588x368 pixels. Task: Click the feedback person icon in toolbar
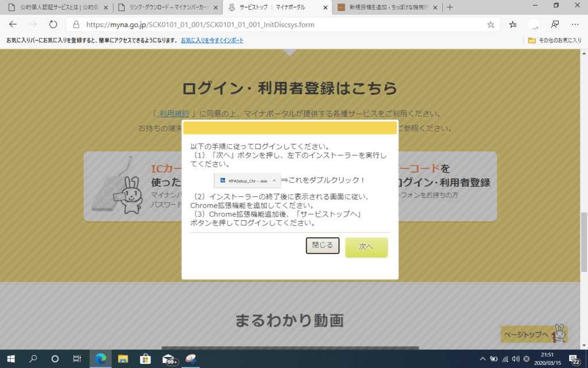pyautogui.click(x=555, y=24)
